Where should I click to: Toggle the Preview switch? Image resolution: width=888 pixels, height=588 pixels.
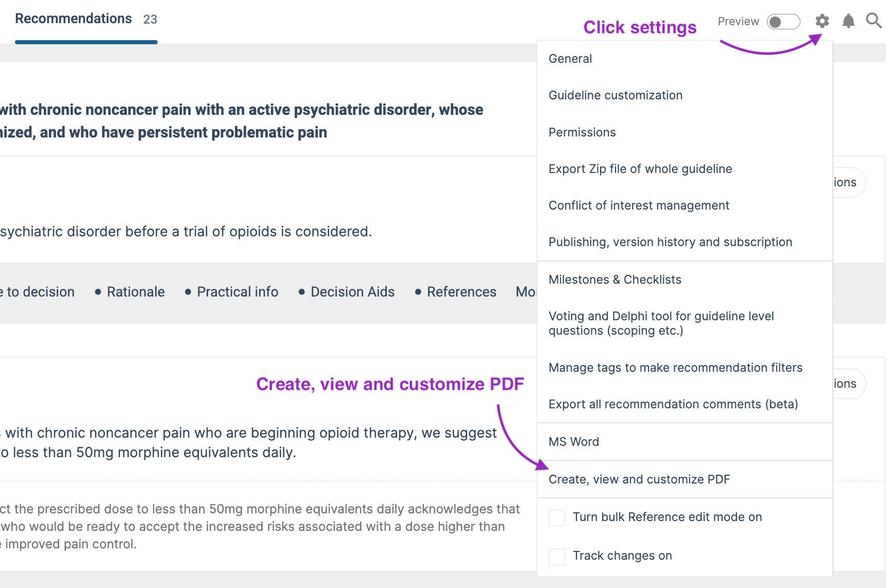pos(783,22)
